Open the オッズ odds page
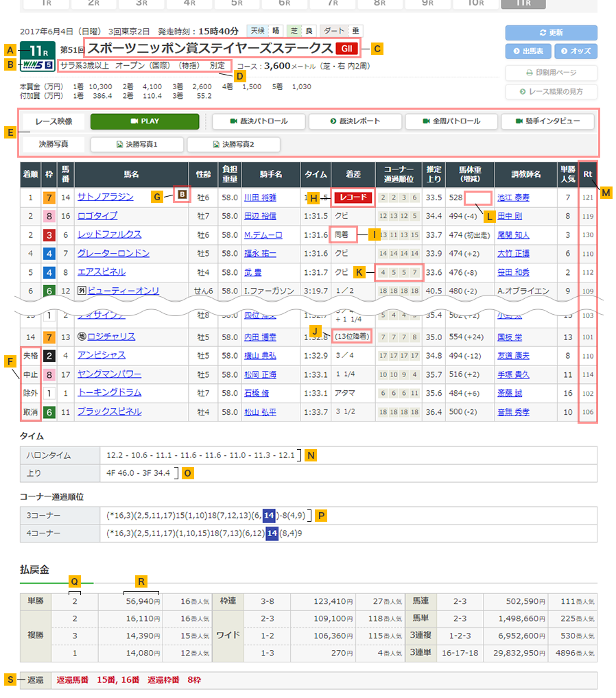Screen dimensions: 616x698 [576, 51]
